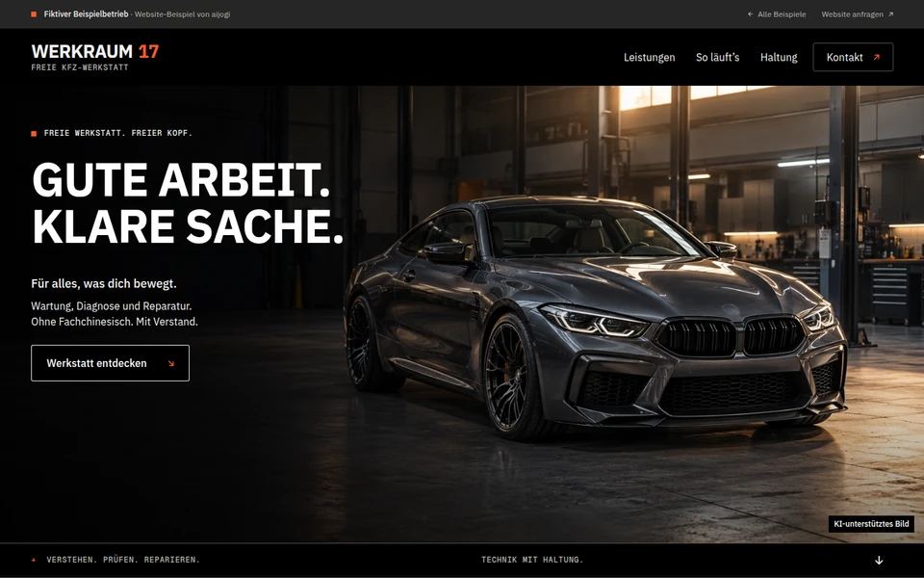Click the Für alles, was dich bewegt. text
This screenshot has width=924, height=578.
coord(104,283)
